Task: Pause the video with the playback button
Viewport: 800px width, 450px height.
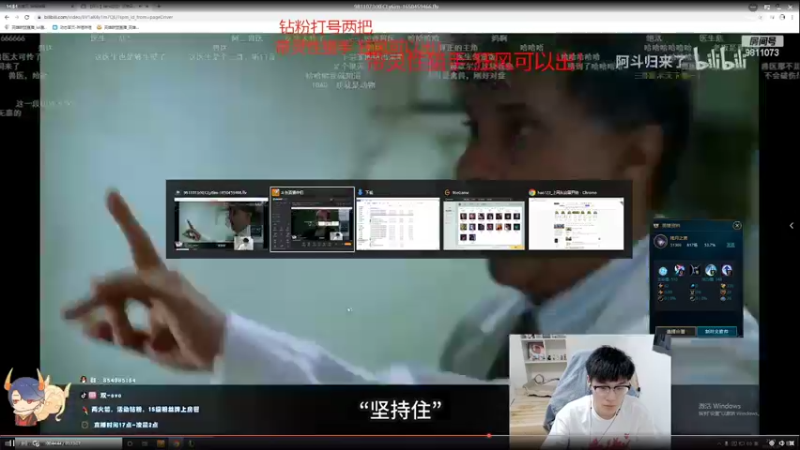Action: pos(9,443)
